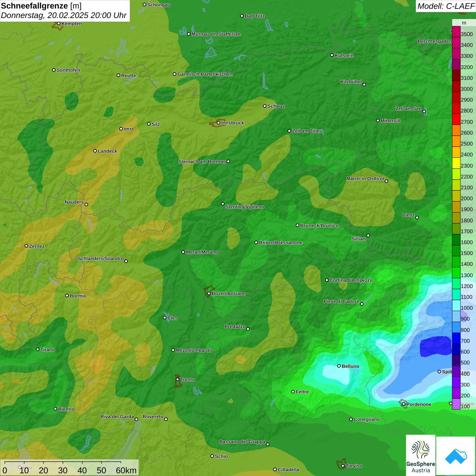The height and width of the screenshot is (476, 476).
Task: Select the 700 m blue legend swatch
Action: (x=456, y=338)
